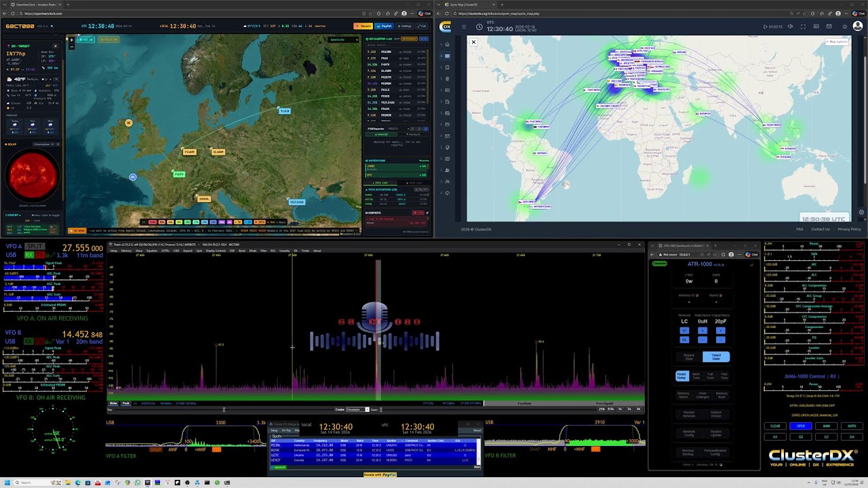Switch JUMA-1000 to MAN mode
The image size is (868, 488).
click(826, 426)
